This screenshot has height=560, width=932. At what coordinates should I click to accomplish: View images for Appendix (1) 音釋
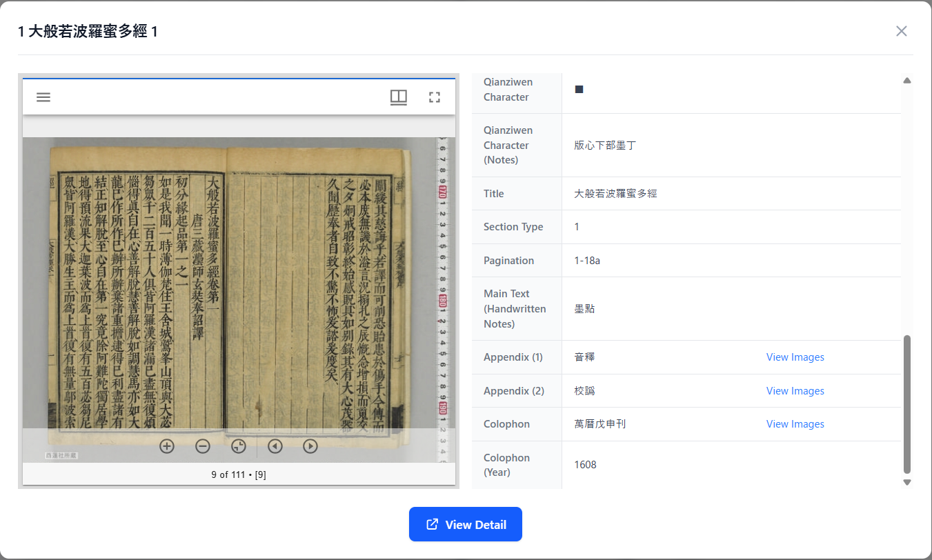(795, 357)
